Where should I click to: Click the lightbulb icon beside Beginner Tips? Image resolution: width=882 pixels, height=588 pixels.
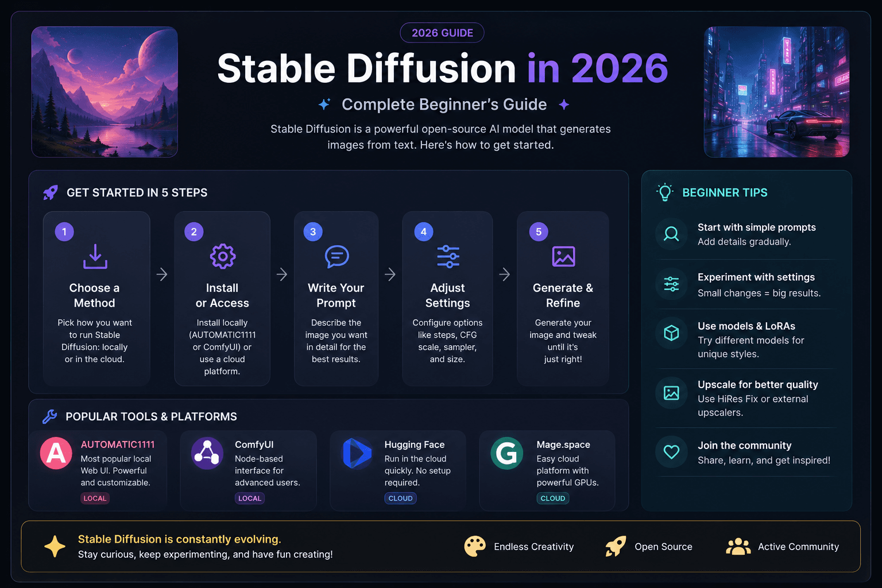[x=665, y=192]
